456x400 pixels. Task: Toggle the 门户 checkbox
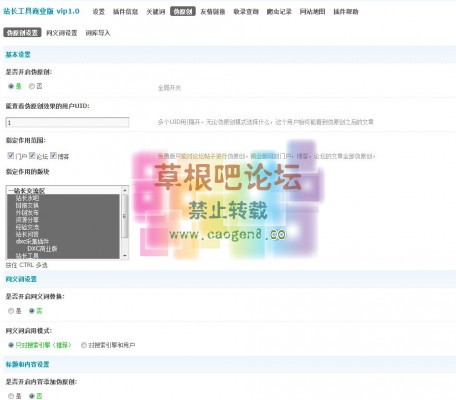[11, 155]
